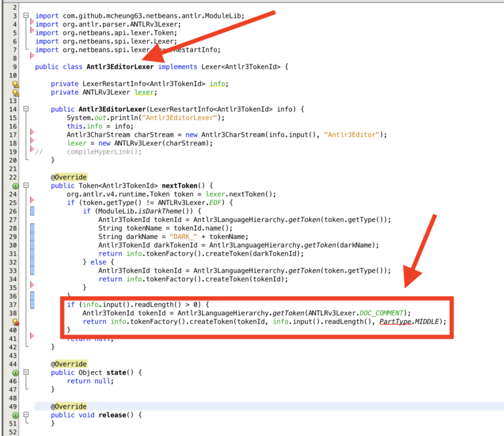Click the override glyph next to state() method
The height and width of the screenshot is (436, 504).
click(x=15, y=373)
